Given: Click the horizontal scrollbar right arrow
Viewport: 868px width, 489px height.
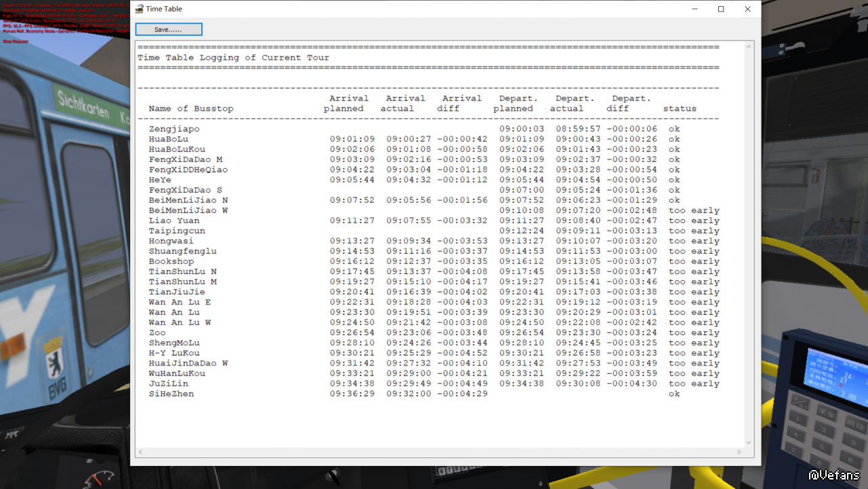Looking at the screenshot, I should 739,452.
